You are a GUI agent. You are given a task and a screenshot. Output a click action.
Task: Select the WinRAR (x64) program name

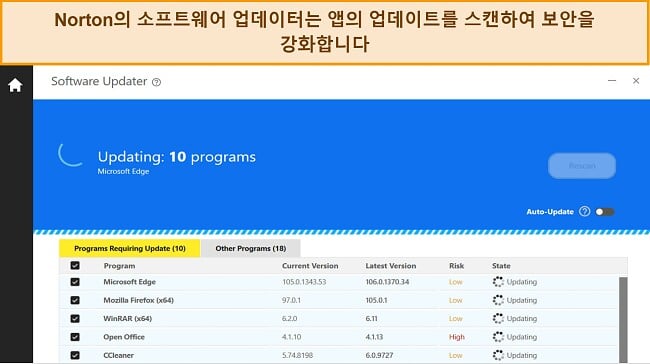[x=128, y=318]
